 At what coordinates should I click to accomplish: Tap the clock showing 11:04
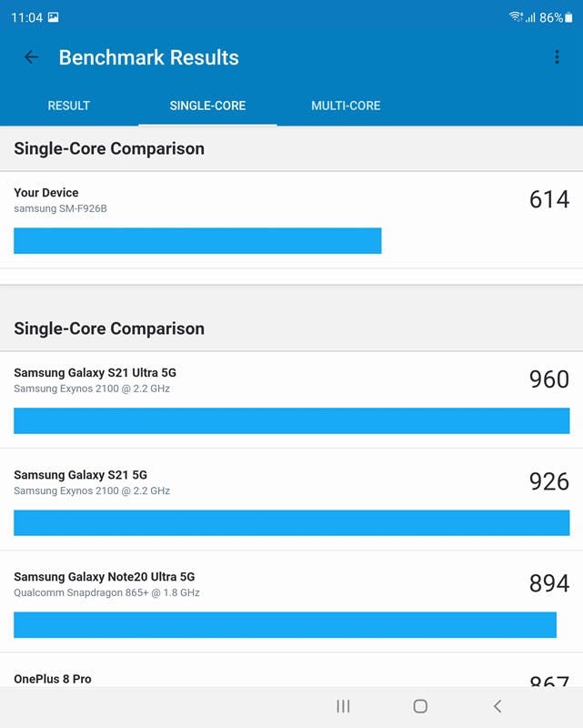pyautogui.click(x=26, y=17)
